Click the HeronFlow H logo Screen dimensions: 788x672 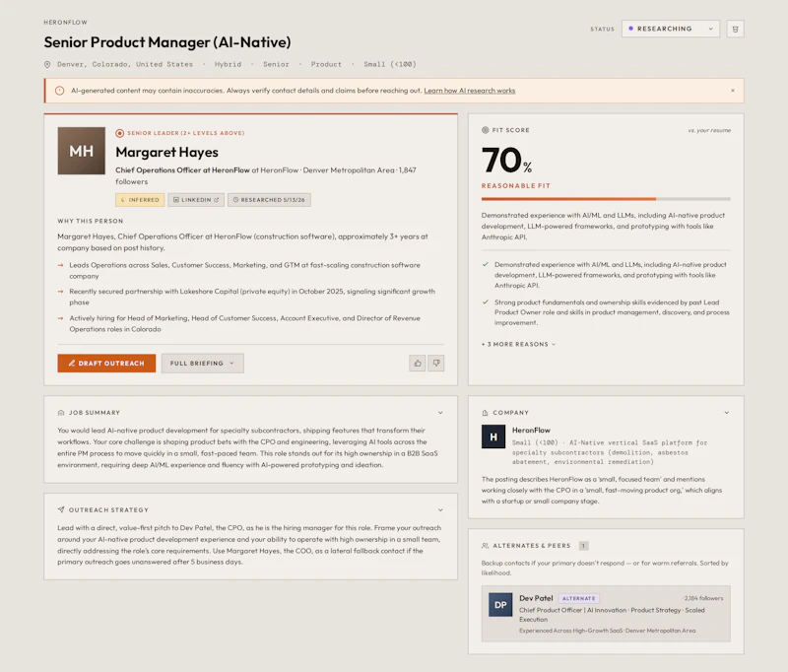(x=493, y=437)
